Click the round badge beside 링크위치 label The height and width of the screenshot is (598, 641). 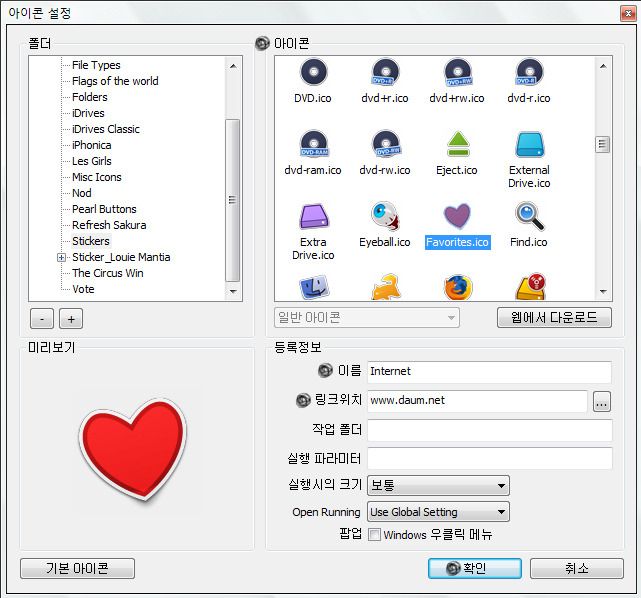click(303, 400)
